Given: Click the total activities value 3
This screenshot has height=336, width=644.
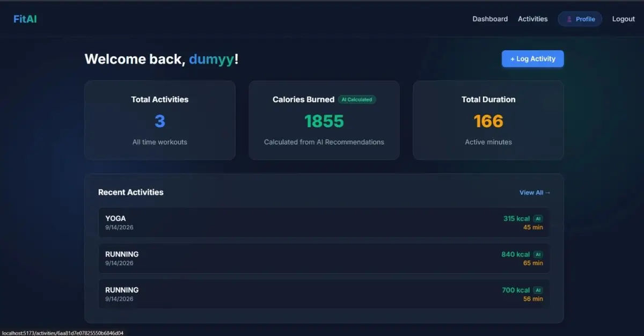Looking at the screenshot, I should [x=160, y=121].
